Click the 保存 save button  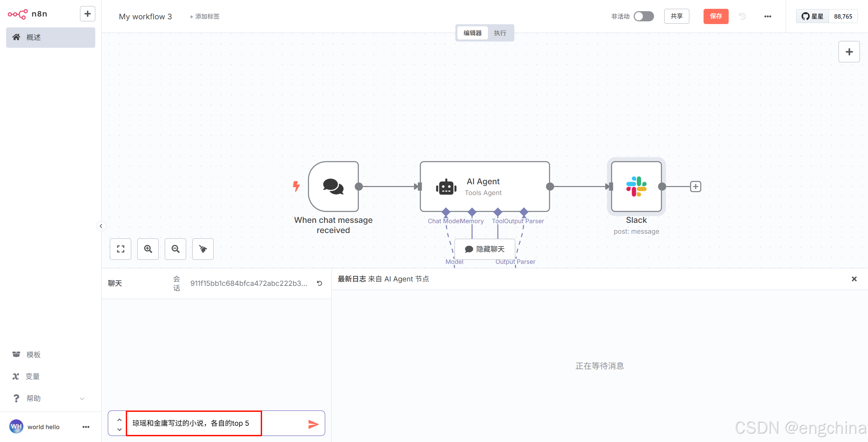716,16
